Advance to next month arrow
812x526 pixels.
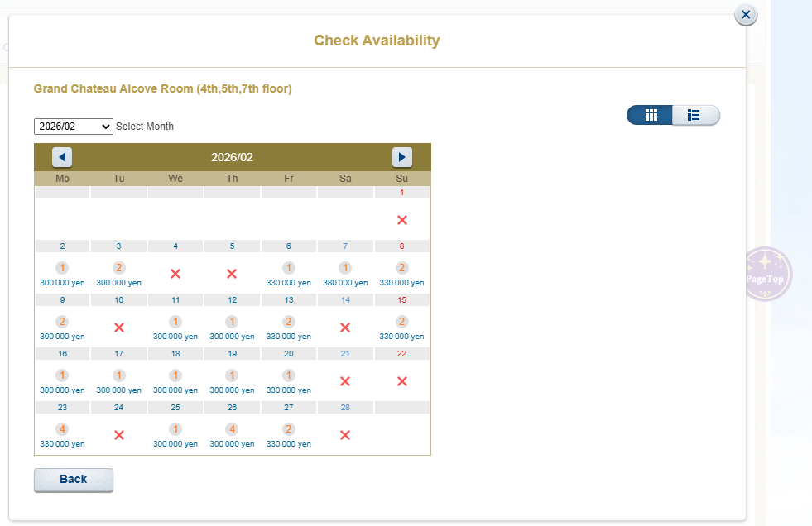401,157
